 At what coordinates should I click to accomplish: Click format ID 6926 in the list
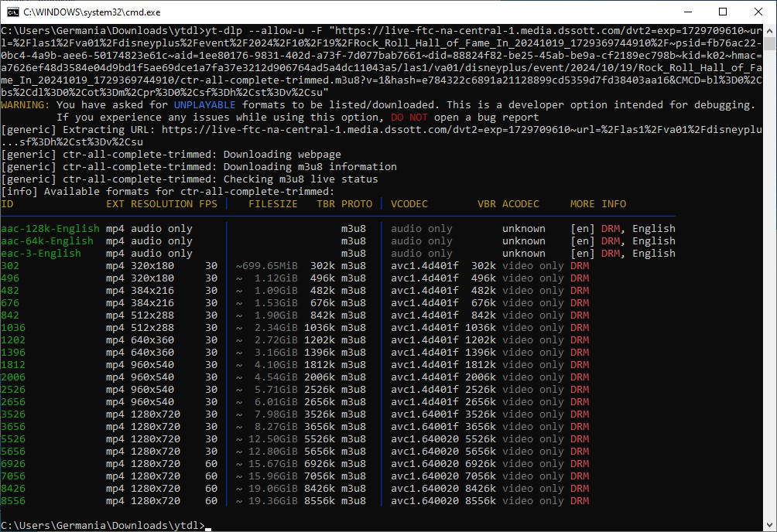tap(13, 464)
